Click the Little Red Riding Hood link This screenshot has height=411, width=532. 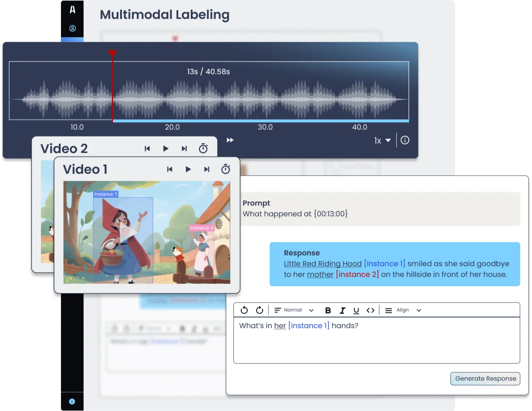coord(323,264)
